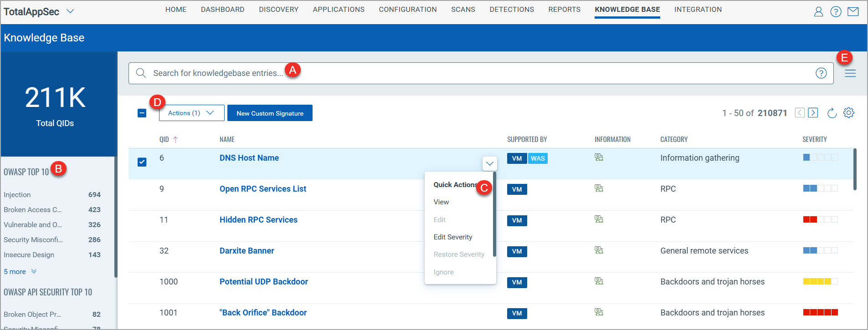868x330 pixels.
Task: Sort by NAME column header
Action: [227, 140]
